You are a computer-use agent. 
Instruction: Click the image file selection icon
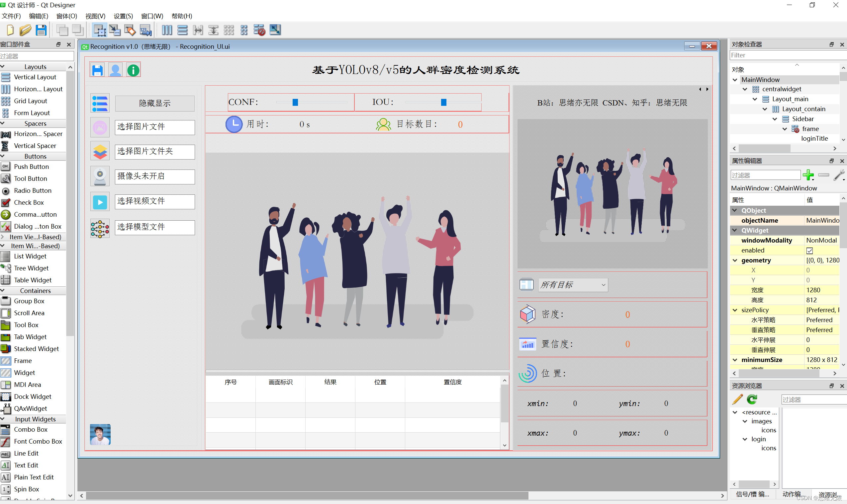[99, 127]
